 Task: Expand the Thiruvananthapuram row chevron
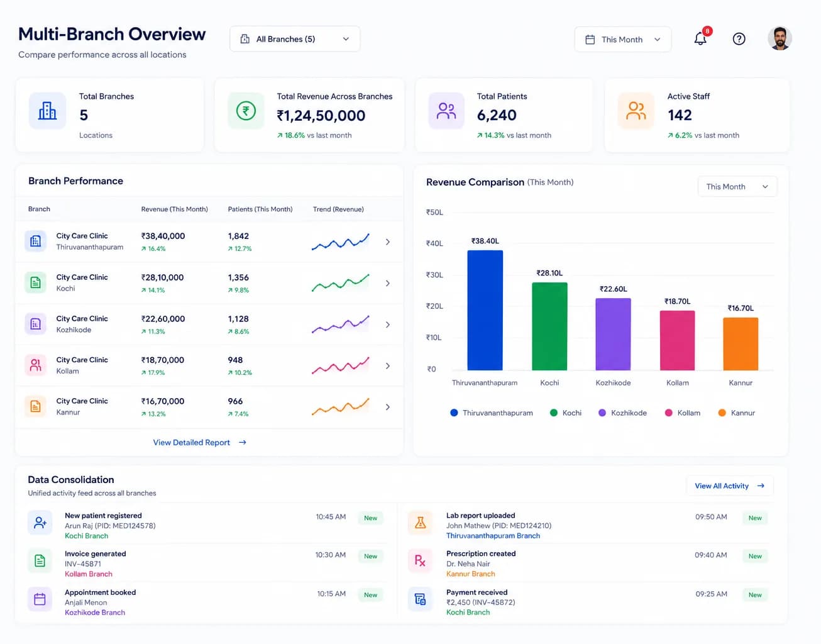[x=388, y=241]
